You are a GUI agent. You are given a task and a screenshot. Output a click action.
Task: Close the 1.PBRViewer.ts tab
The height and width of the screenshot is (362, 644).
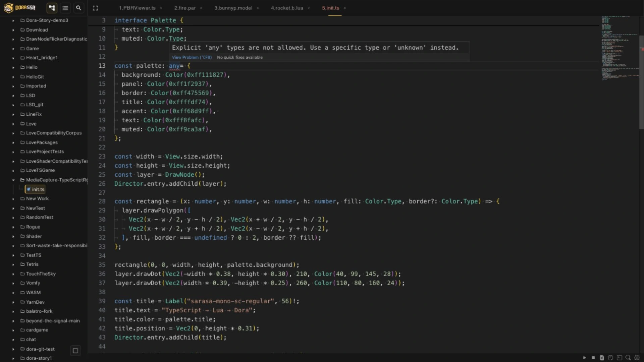coord(161,8)
